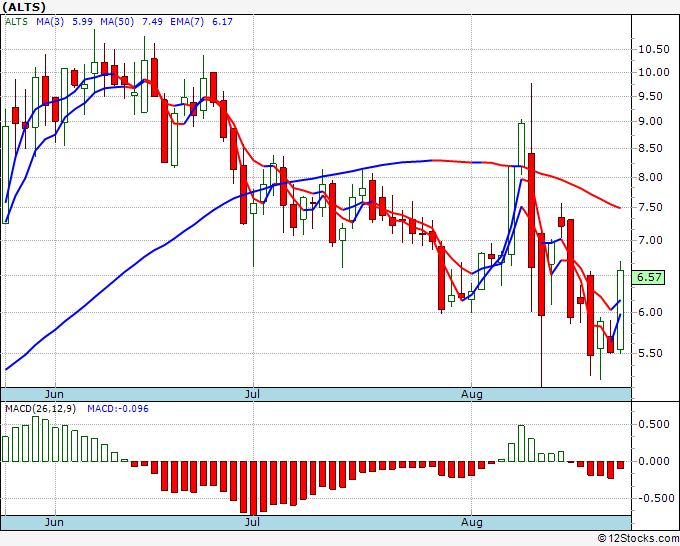Image resolution: width=680 pixels, height=546 pixels.
Task: Click the current price tag 6.57
Action: point(648,277)
